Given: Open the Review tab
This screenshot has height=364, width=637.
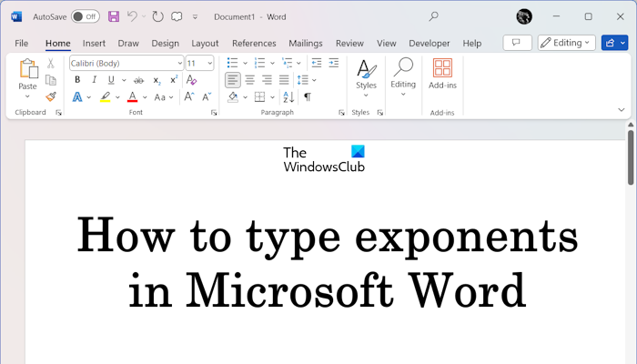Looking at the screenshot, I should (x=349, y=43).
